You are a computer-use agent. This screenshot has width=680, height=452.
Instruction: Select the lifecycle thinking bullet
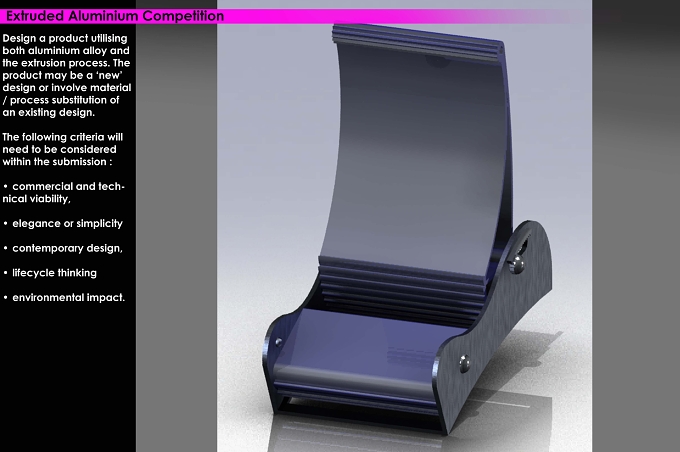click(x=50, y=273)
